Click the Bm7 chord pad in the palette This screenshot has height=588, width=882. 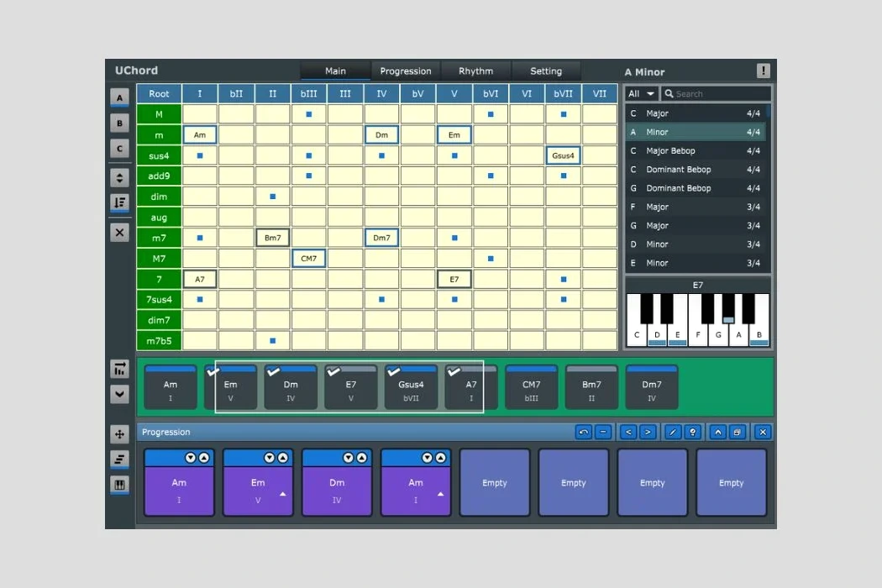[591, 387]
